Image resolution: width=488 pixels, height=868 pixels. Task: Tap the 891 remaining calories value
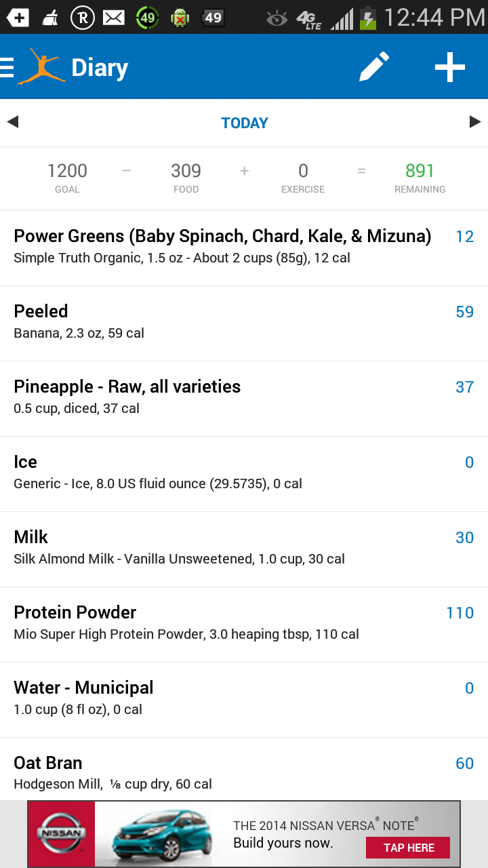point(420,171)
